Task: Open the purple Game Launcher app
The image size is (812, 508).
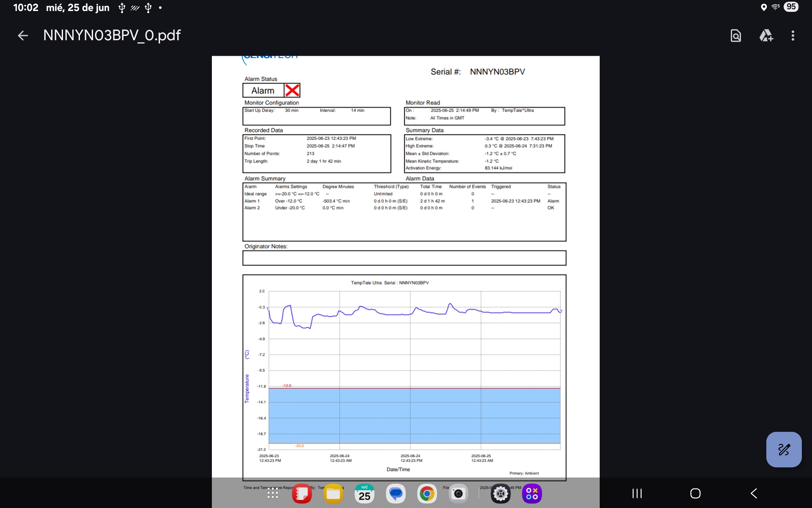Action: [532, 494]
